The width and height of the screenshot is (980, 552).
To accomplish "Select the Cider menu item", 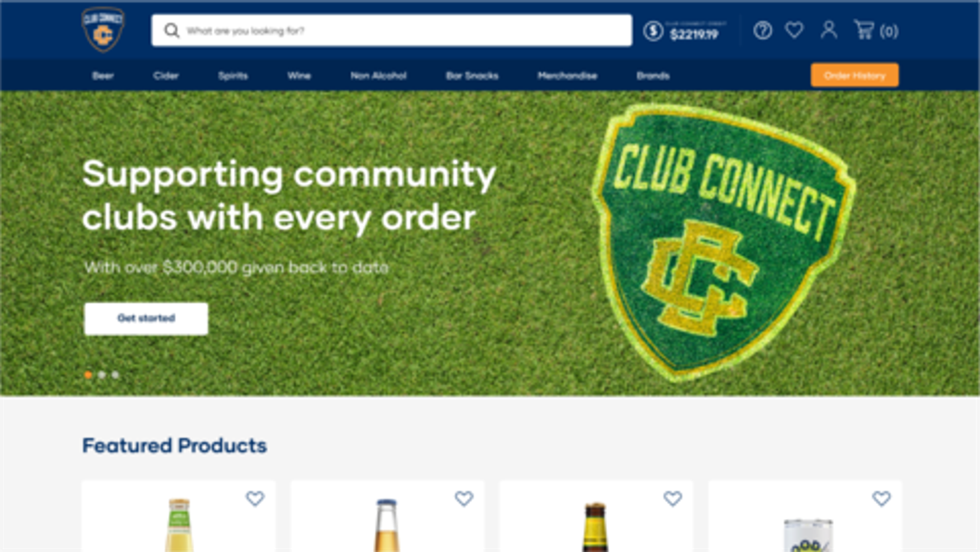I will tap(166, 75).
